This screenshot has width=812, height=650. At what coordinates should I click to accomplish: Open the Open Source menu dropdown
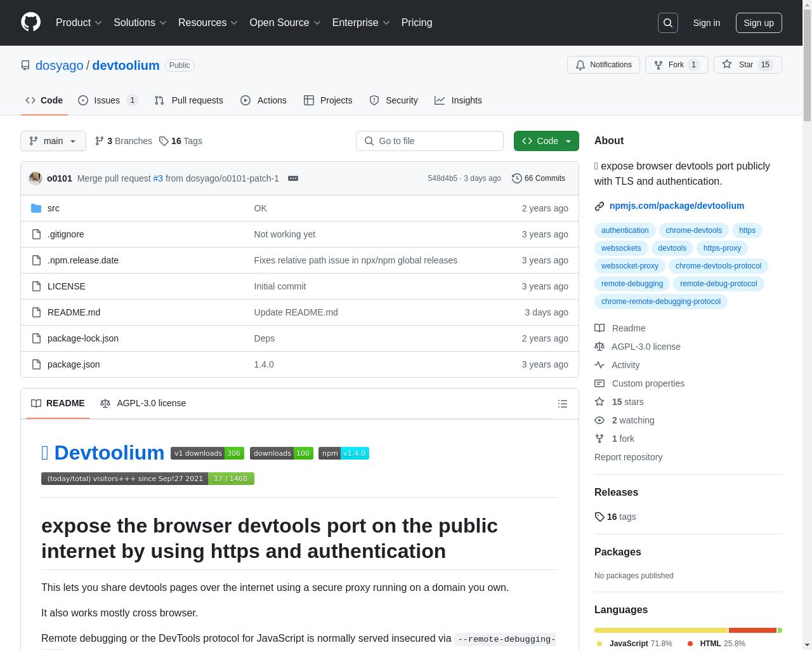point(285,22)
